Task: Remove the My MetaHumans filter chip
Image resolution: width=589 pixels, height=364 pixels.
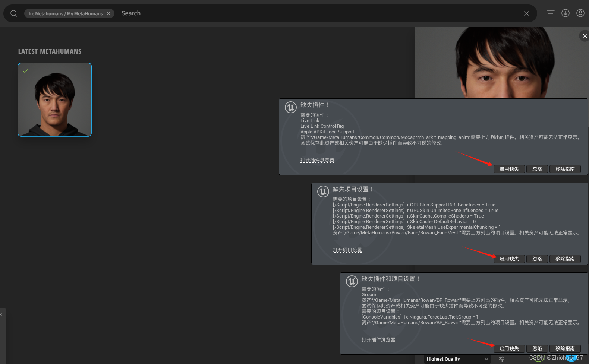Action: click(x=108, y=13)
